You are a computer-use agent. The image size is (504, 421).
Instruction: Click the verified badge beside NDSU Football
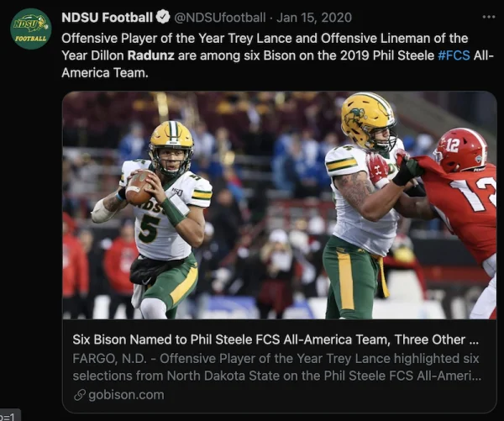[163, 18]
